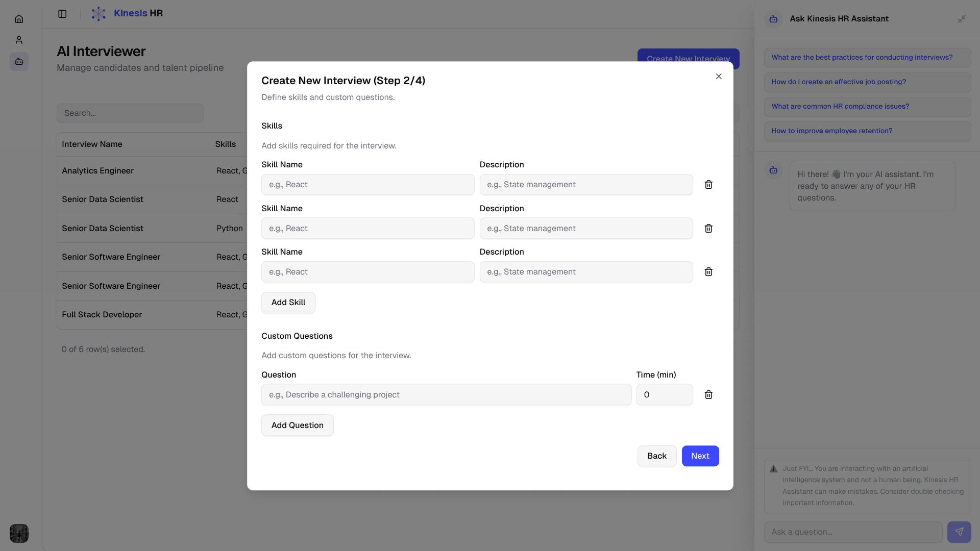Select the AI Interviewer robot icon in sidebar
This screenshot has width=980, height=551.
[x=19, y=62]
